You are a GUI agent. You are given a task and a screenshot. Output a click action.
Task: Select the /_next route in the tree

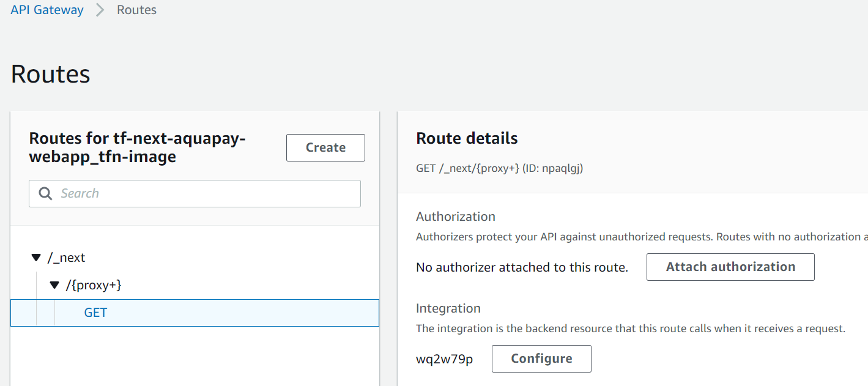click(67, 258)
